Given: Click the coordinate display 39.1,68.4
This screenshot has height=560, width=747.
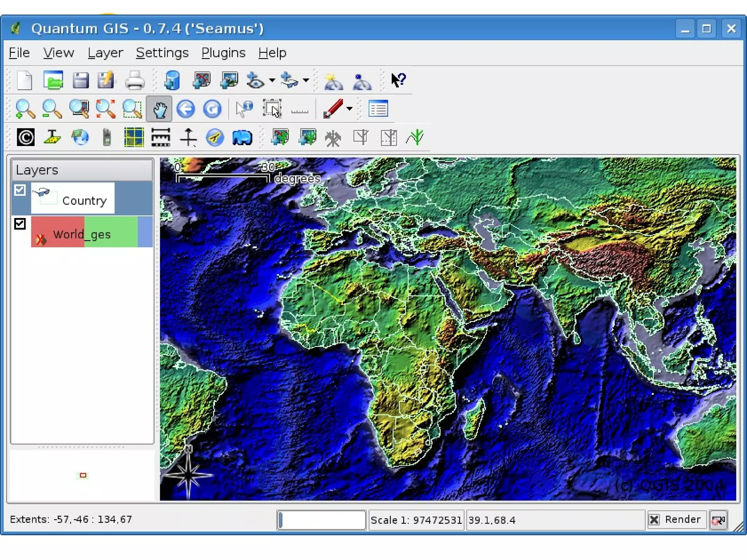Looking at the screenshot, I should (556, 520).
